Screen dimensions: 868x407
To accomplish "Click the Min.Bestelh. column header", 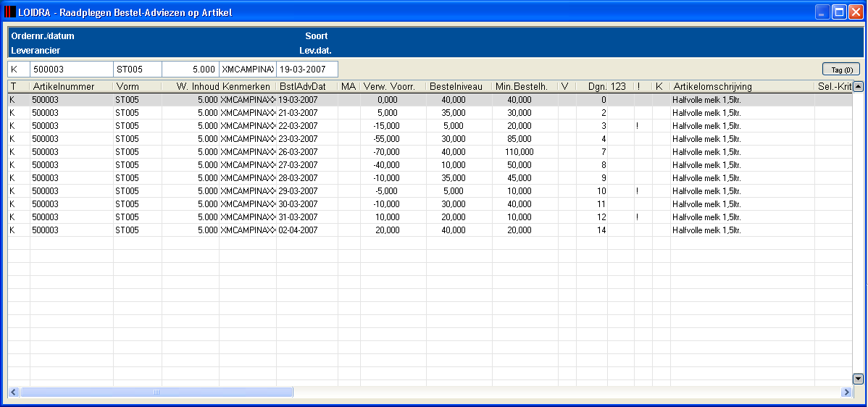I will (x=525, y=87).
